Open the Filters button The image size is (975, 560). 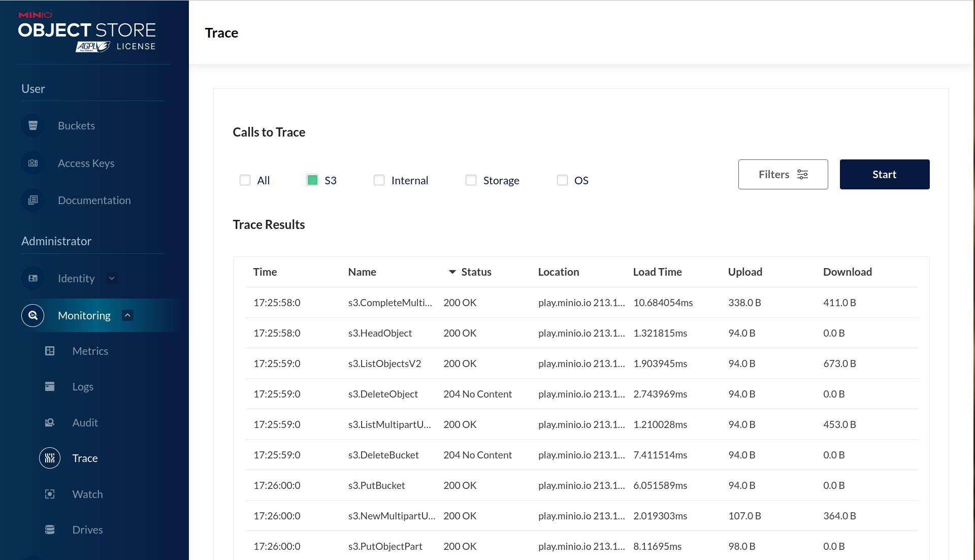pos(783,174)
